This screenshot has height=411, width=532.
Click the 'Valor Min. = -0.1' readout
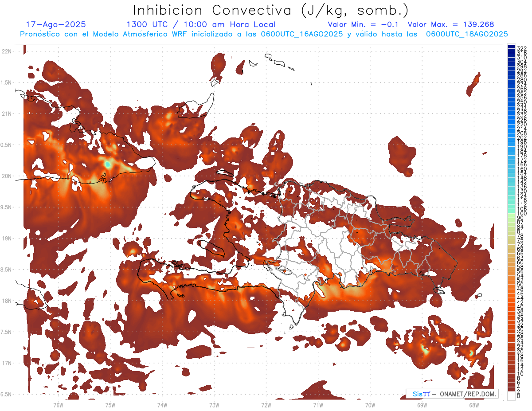coord(364,25)
